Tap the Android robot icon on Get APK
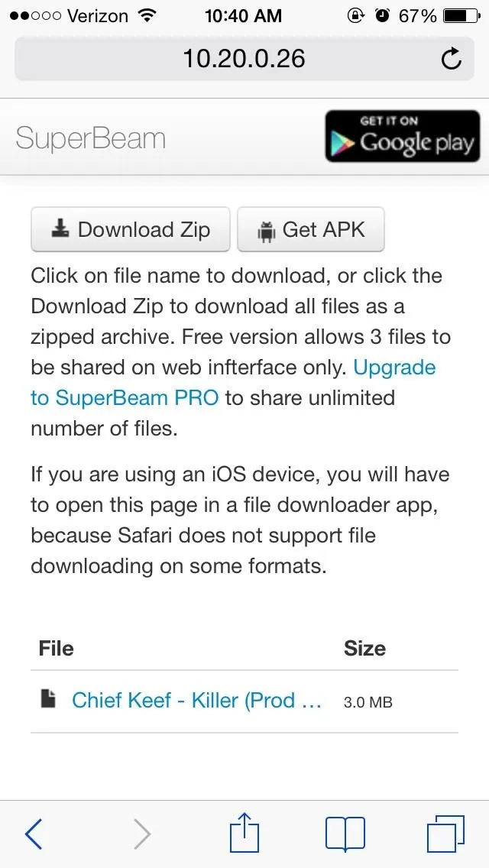 tap(267, 231)
